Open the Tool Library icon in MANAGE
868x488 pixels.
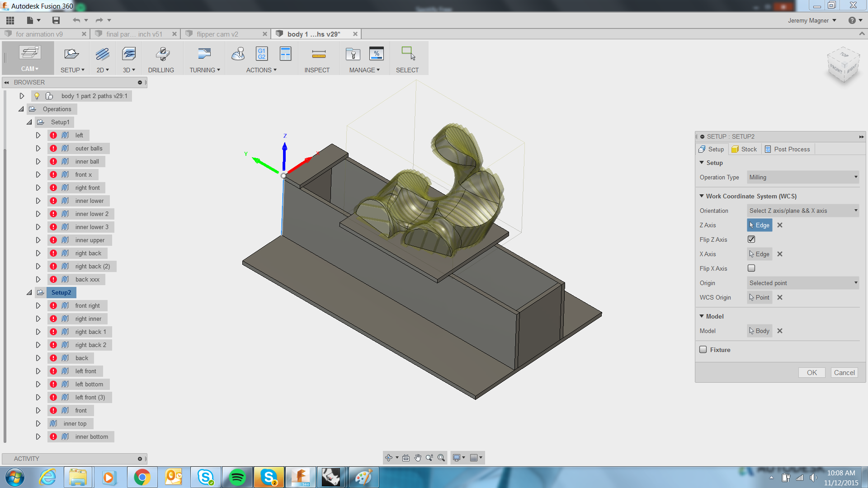click(353, 54)
